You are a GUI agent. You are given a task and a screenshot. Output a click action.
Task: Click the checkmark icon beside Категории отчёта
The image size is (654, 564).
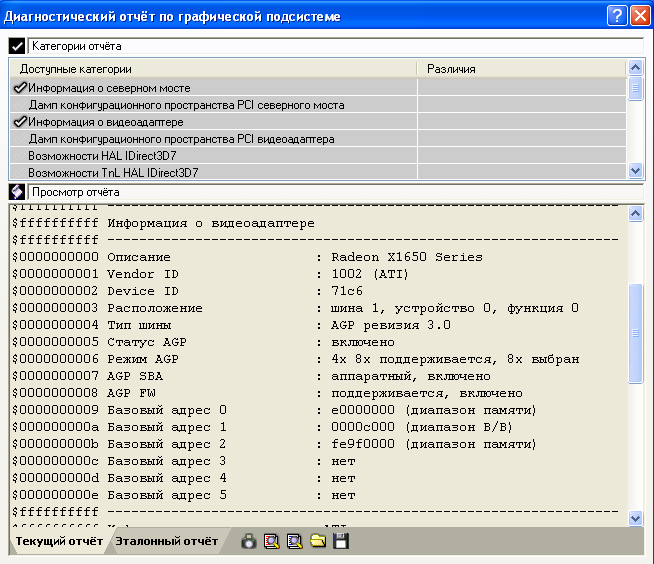coord(17,46)
